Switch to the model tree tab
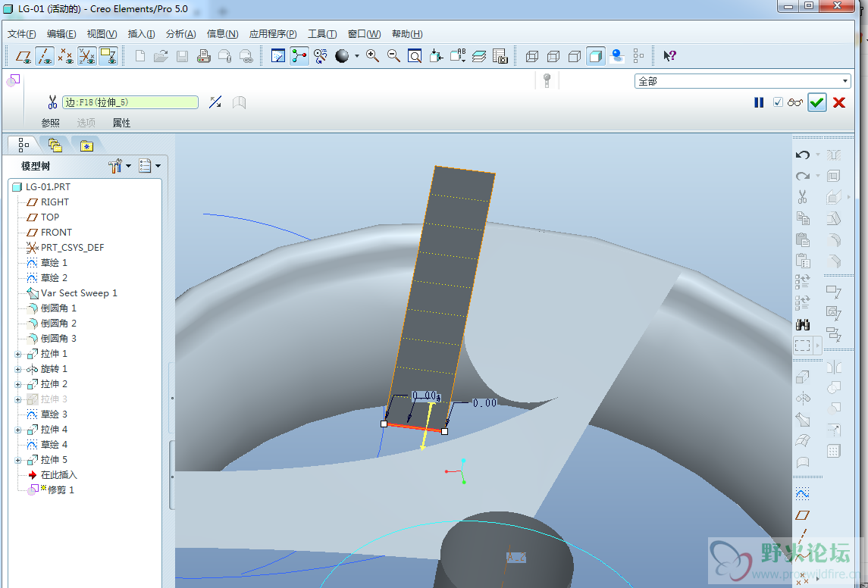The height and width of the screenshot is (588, 868). coord(24,145)
